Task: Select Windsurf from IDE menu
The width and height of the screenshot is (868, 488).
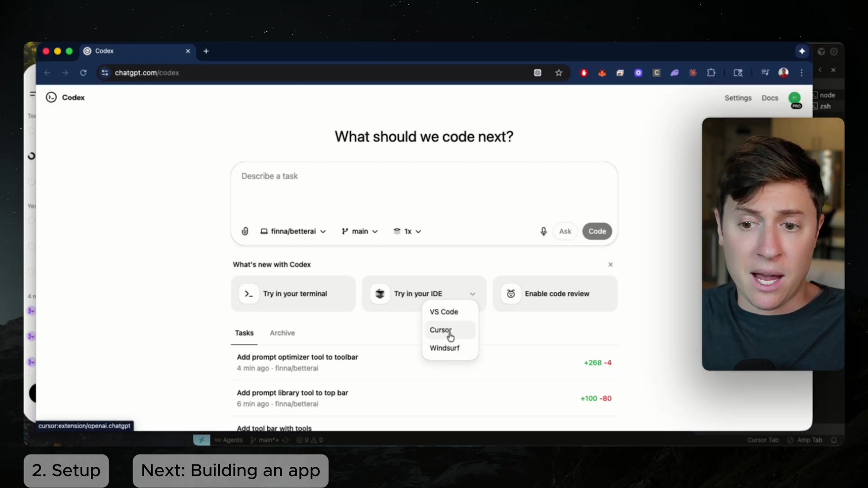Action: 449,348
